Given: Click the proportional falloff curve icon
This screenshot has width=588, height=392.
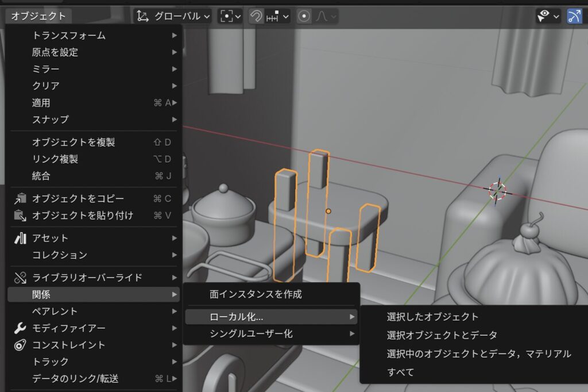Looking at the screenshot, I should pyautogui.click(x=325, y=16).
